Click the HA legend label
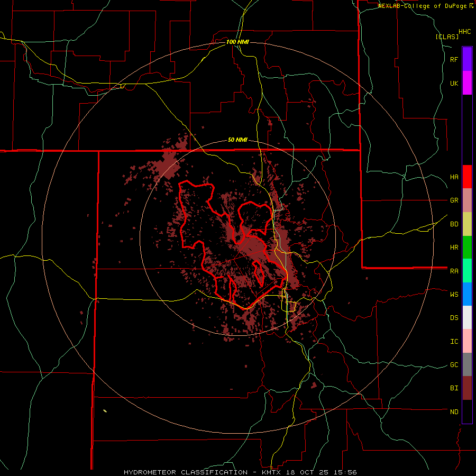 click(454, 177)
